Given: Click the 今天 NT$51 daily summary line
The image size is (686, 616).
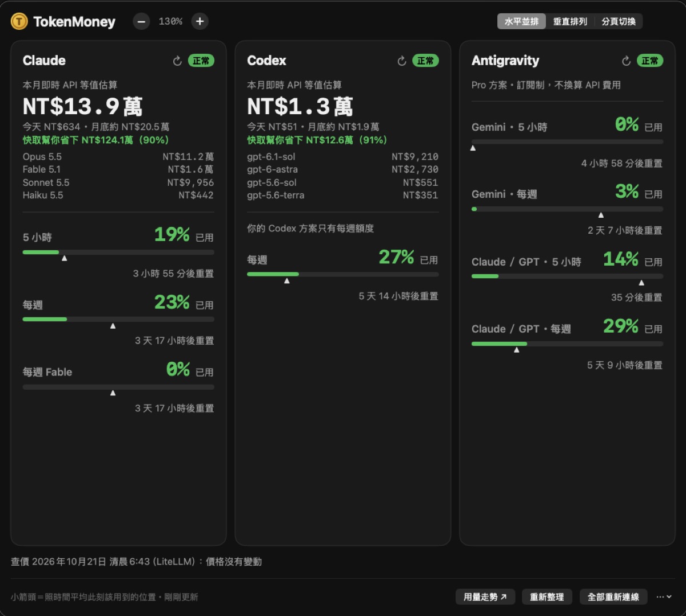Looking at the screenshot, I should 313,127.
